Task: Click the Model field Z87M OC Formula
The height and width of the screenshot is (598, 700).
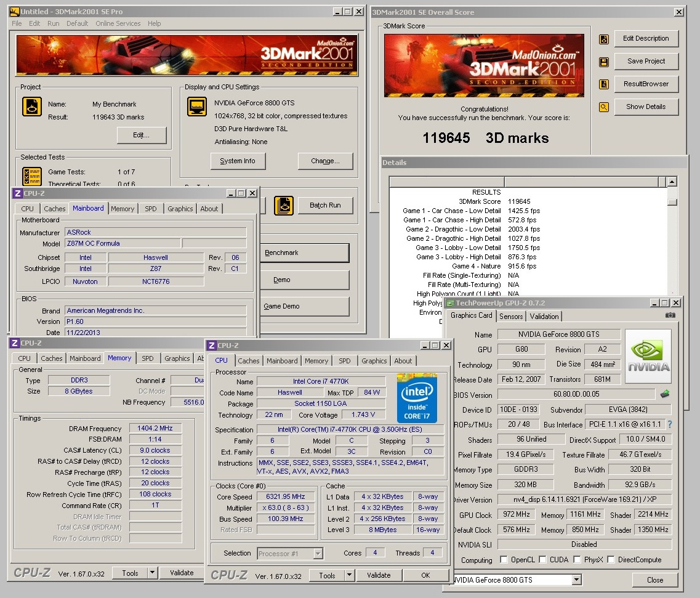Action: 123,243
